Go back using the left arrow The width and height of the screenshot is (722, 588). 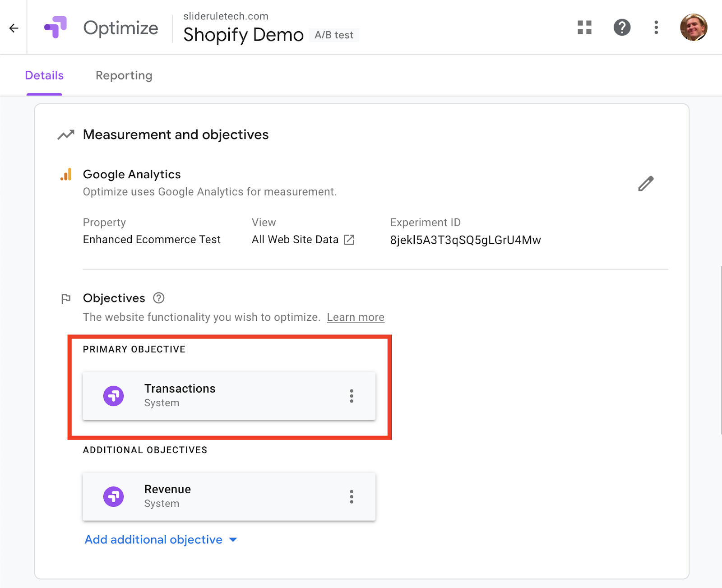(14, 28)
